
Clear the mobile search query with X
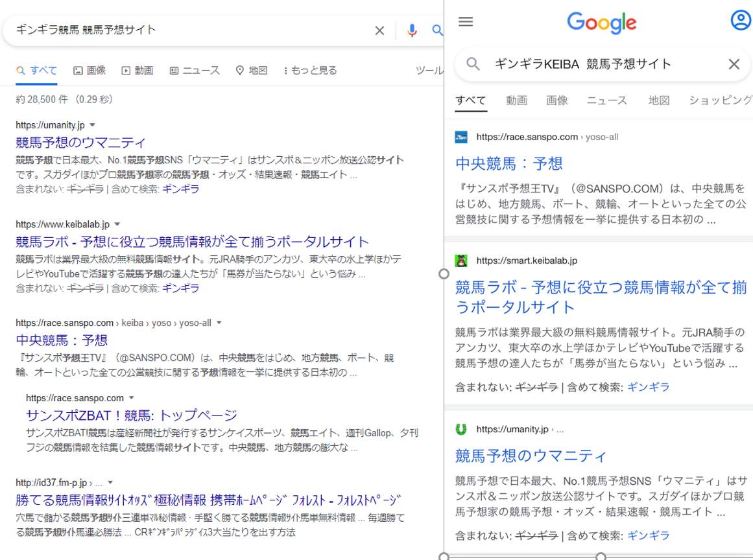tap(734, 64)
